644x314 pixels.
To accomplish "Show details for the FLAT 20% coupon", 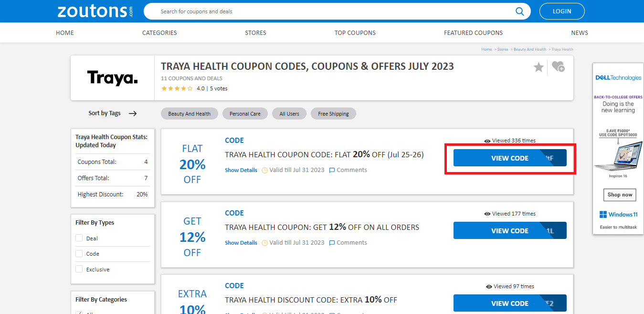I will click(x=241, y=170).
